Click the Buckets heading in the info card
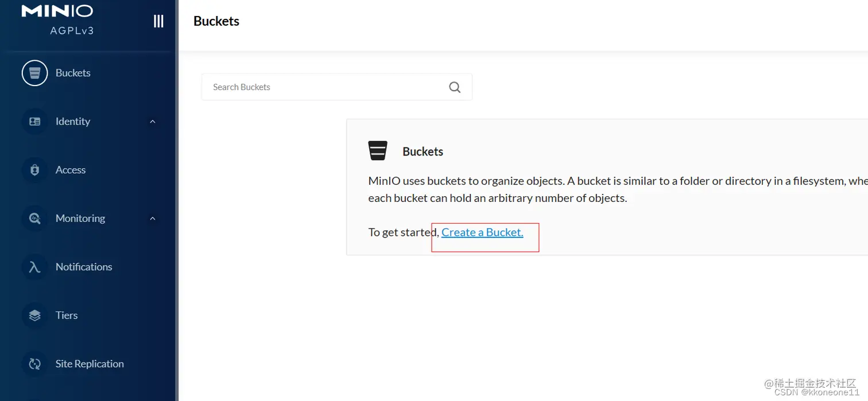Viewport: 868px width, 401px height. pos(423,151)
